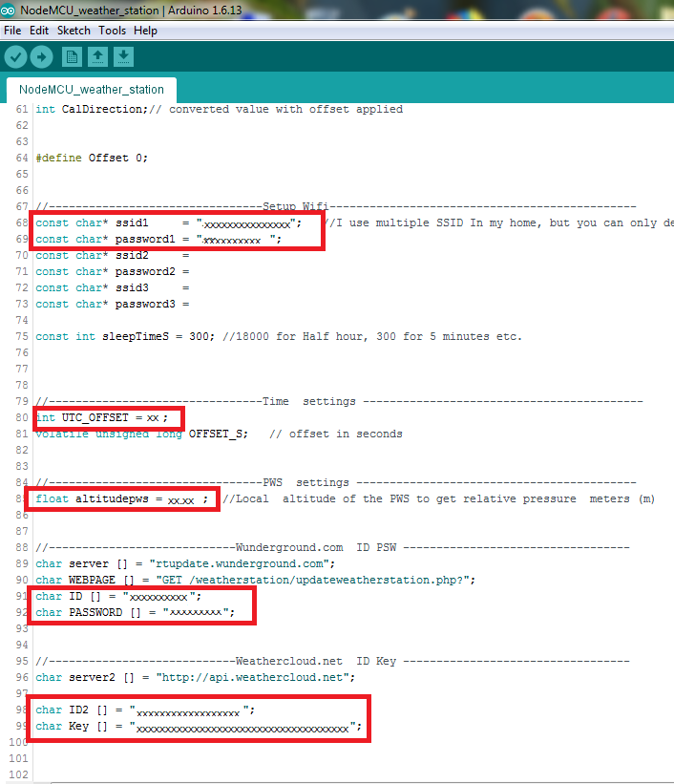Open the File menu
This screenshot has width=674, height=784.
click(12, 31)
